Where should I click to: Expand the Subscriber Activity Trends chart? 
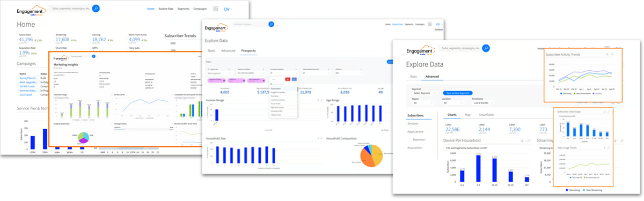click(612, 54)
